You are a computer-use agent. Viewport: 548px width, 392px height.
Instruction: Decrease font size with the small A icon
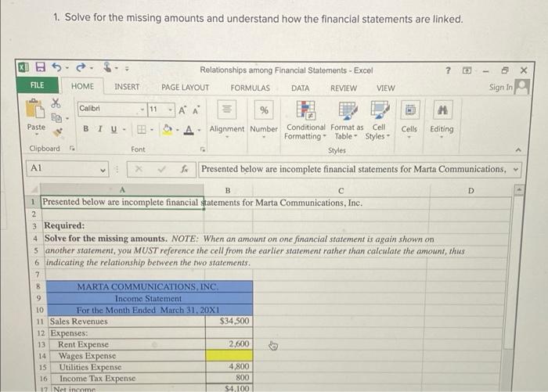click(196, 110)
